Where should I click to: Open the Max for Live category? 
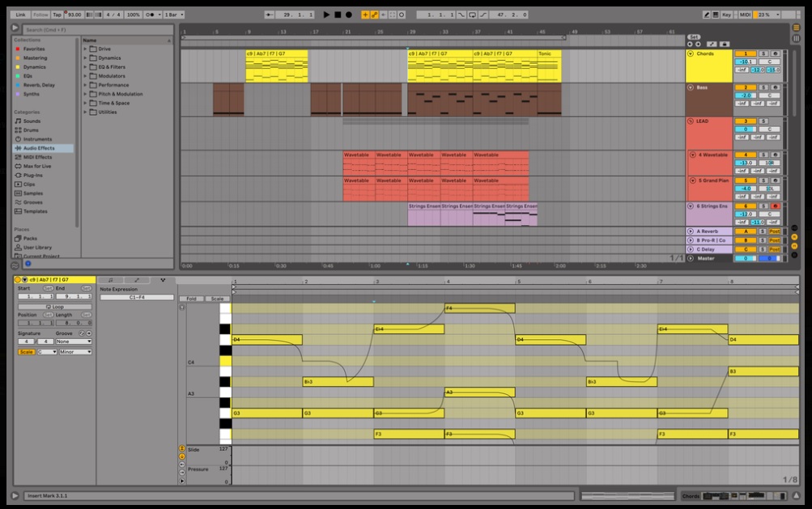36,166
